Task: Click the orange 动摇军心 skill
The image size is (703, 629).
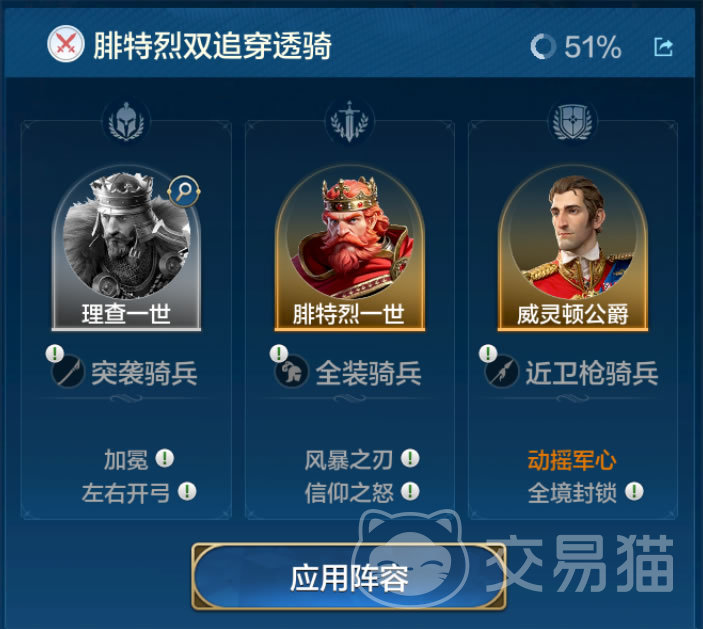Action: 572,460
